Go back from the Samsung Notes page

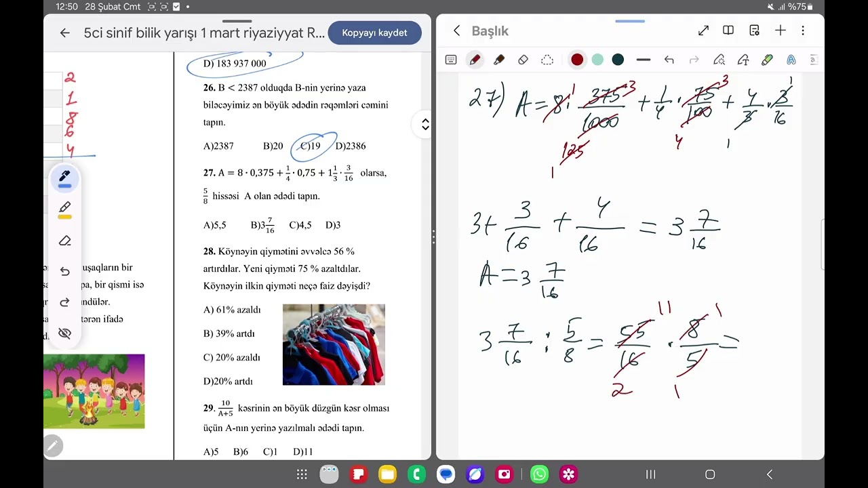[x=456, y=30]
